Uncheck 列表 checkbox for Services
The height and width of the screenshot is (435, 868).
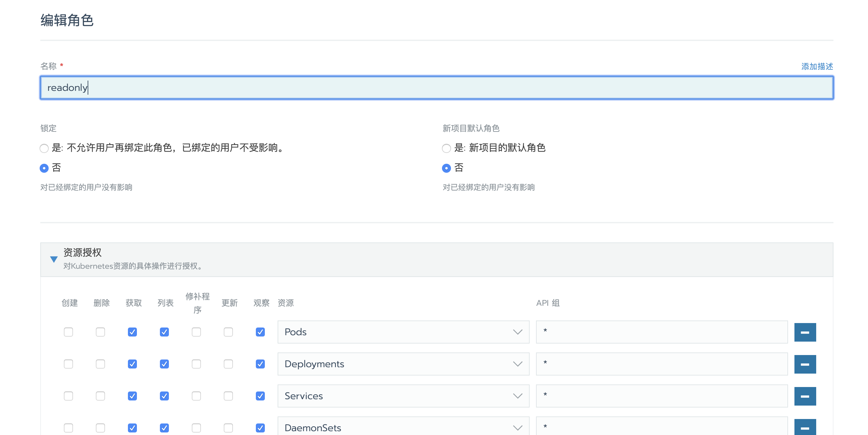click(x=164, y=396)
